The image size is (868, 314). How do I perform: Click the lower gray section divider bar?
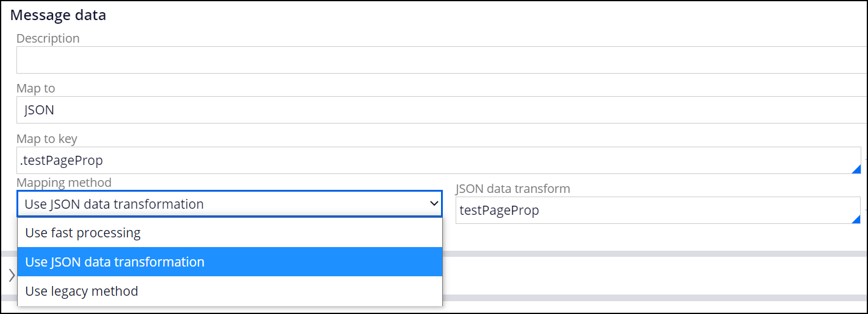(652, 298)
